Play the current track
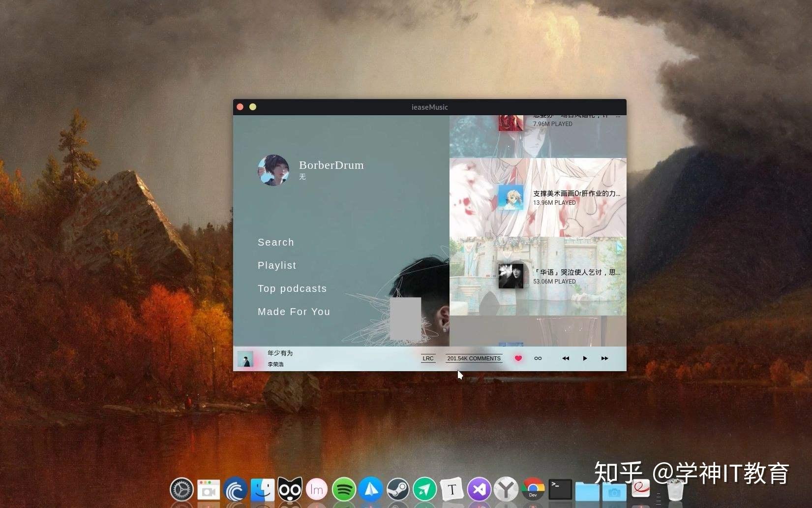812x508 pixels. pyautogui.click(x=584, y=358)
